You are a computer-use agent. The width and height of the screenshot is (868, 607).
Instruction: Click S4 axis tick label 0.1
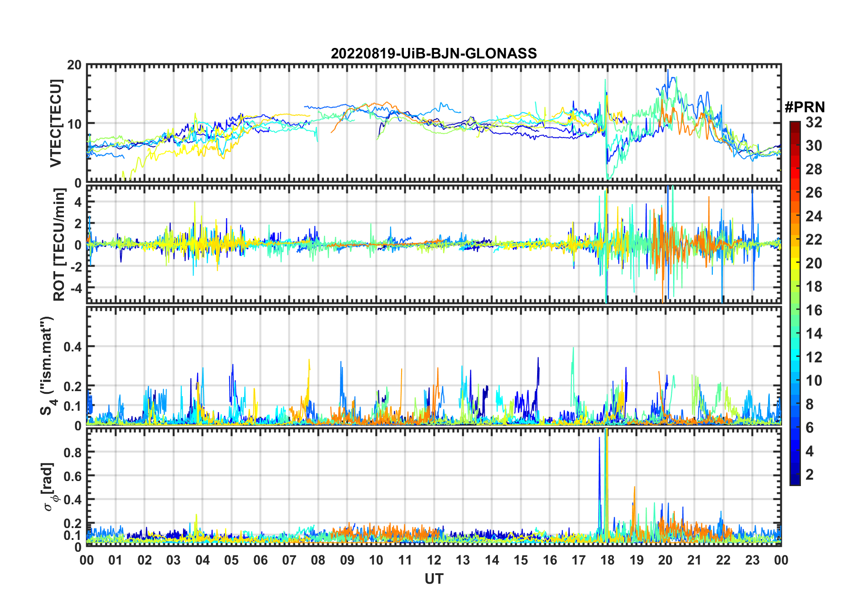tap(73, 406)
